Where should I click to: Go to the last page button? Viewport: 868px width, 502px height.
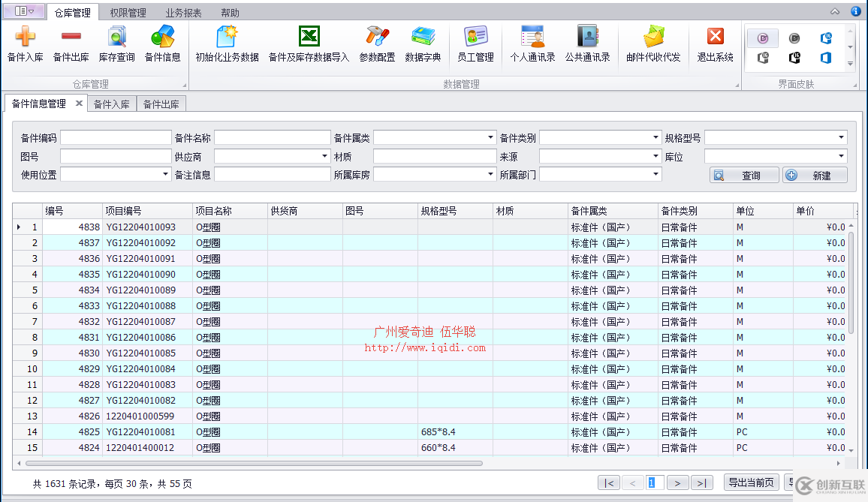[x=701, y=482]
